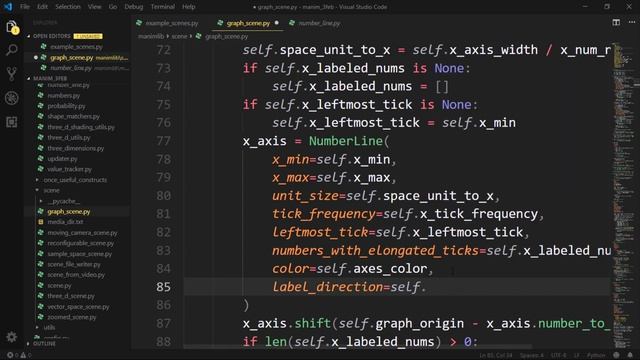Click the feedback smiley in status bar
The width and height of the screenshot is (640, 360).
tap(616, 355)
